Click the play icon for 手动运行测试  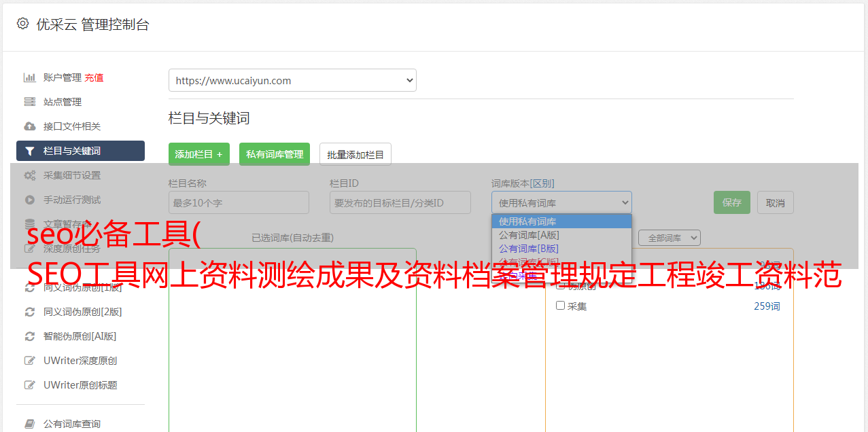30,200
